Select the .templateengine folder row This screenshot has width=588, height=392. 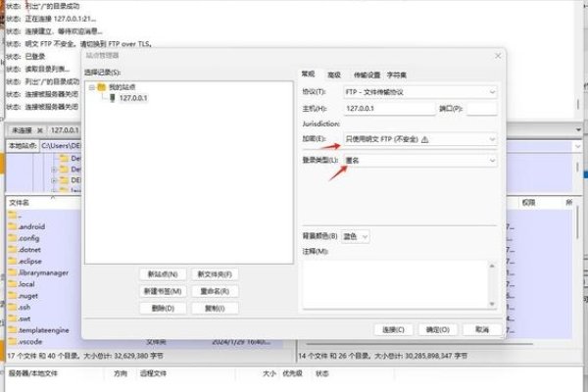coord(44,330)
